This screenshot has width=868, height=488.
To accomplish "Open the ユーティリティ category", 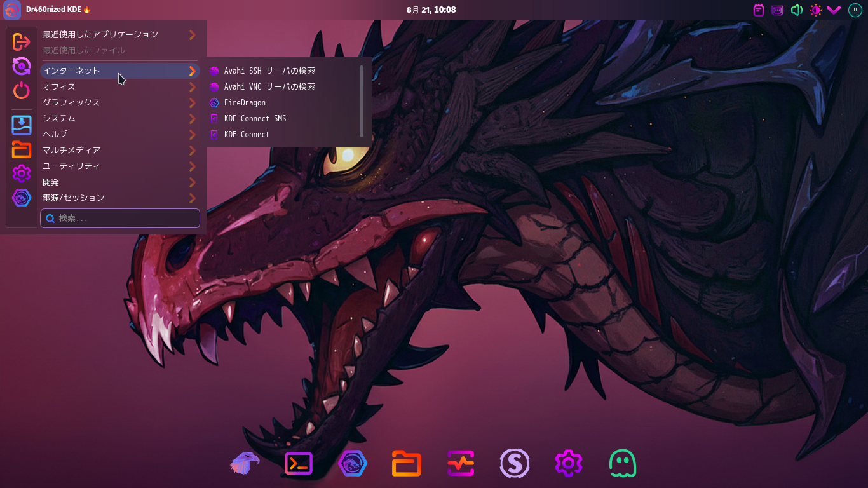I will tap(120, 166).
